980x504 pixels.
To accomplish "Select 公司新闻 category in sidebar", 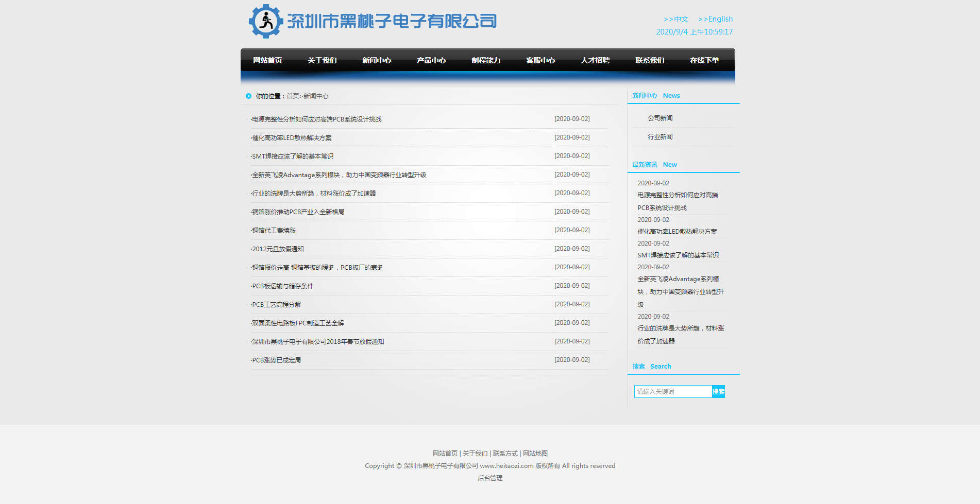I will 660,118.
